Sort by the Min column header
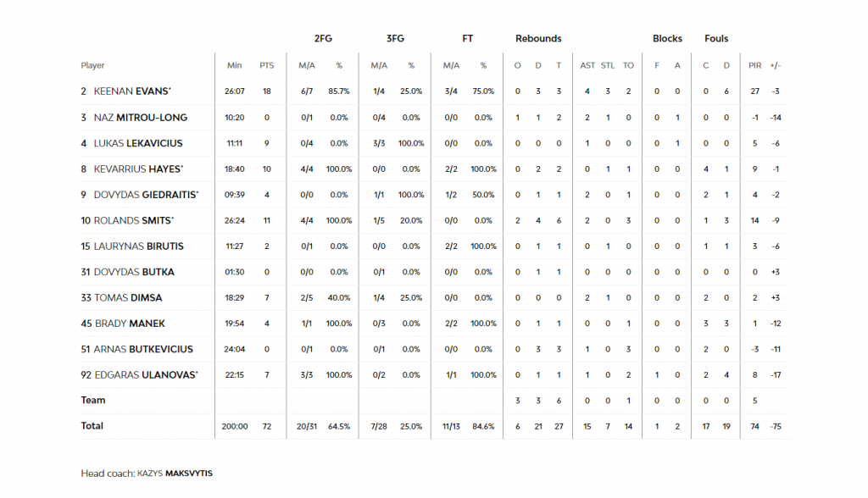The image size is (868, 498). [235, 65]
